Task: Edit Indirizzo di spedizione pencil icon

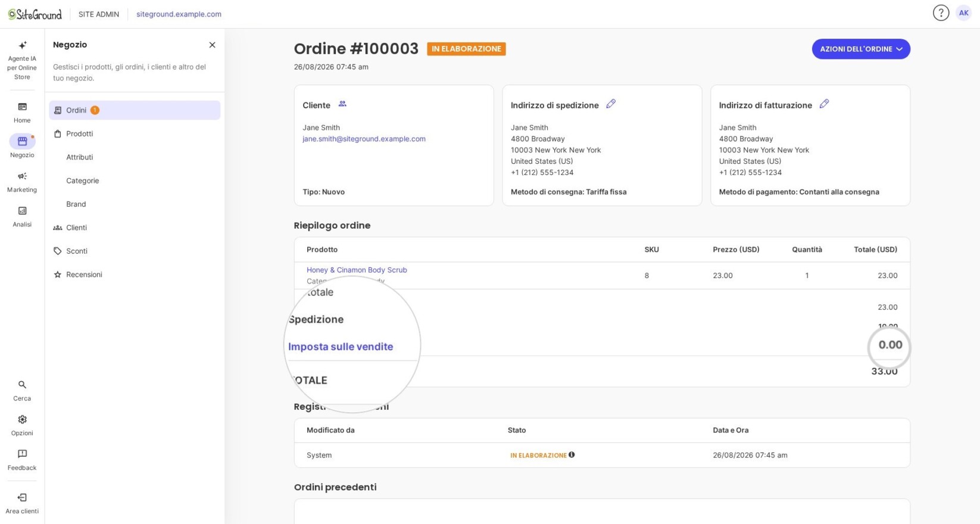Action: coord(611,104)
